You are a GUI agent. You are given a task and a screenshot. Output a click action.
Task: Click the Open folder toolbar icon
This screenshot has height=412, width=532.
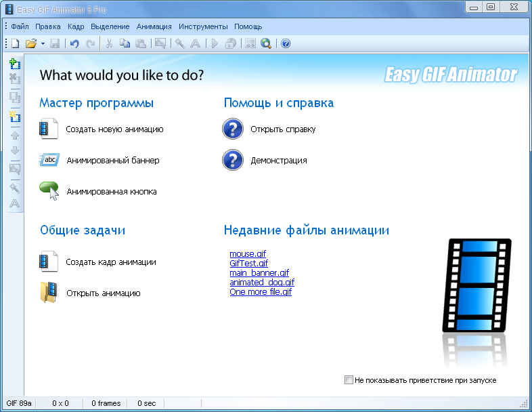pos(31,43)
